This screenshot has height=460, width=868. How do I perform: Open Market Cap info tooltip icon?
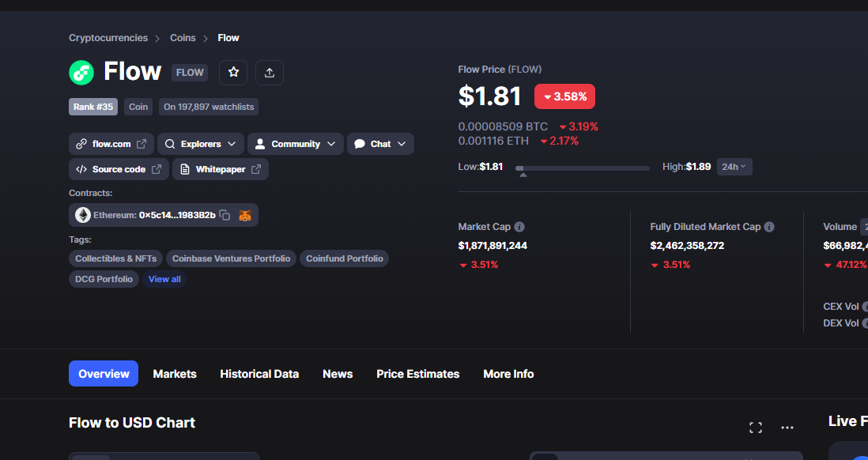[x=519, y=227]
